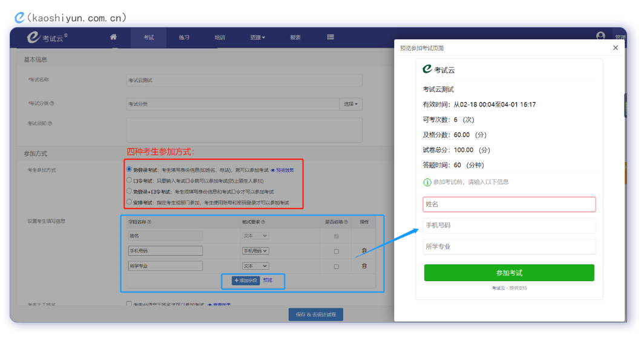This screenshot has width=644, height=338.
Task: Select the 免登录考试 radio option
Action: click(129, 170)
